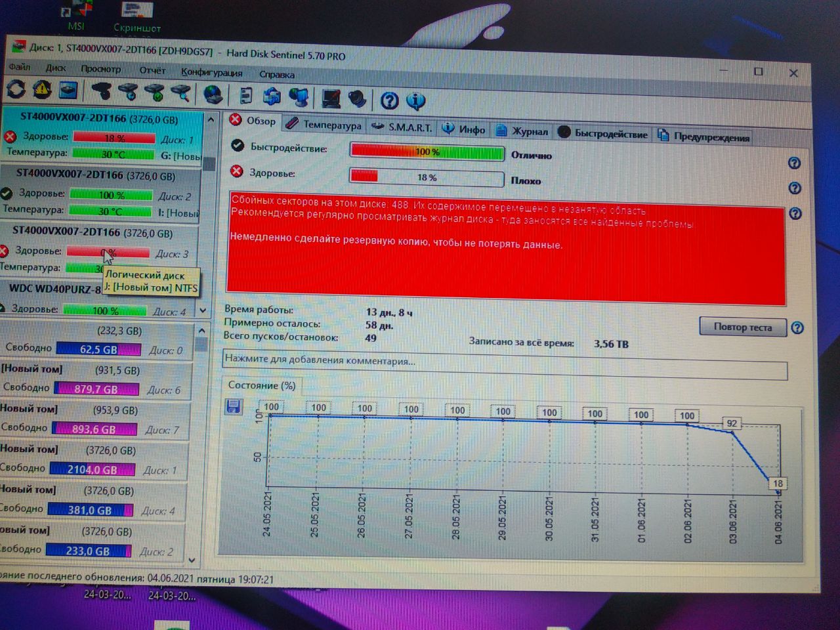The image size is (840, 630).
Task: Click the yellow warning triangle toolbar icon
Action: pos(41,89)
